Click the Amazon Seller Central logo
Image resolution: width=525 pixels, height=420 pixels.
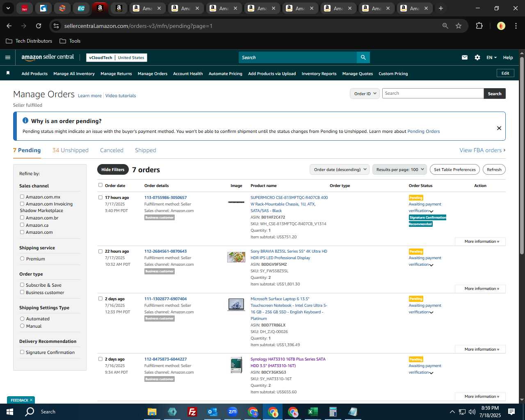(x=48, y=57)
